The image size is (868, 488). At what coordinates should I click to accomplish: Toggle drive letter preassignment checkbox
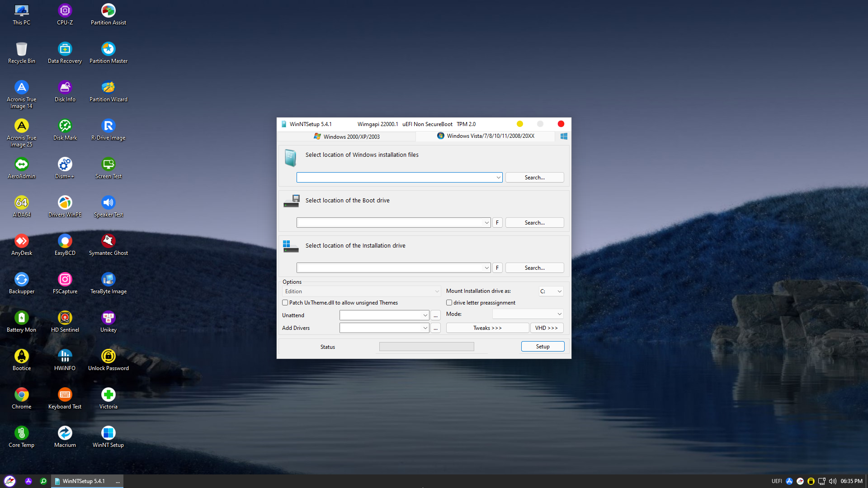(449, 303)
